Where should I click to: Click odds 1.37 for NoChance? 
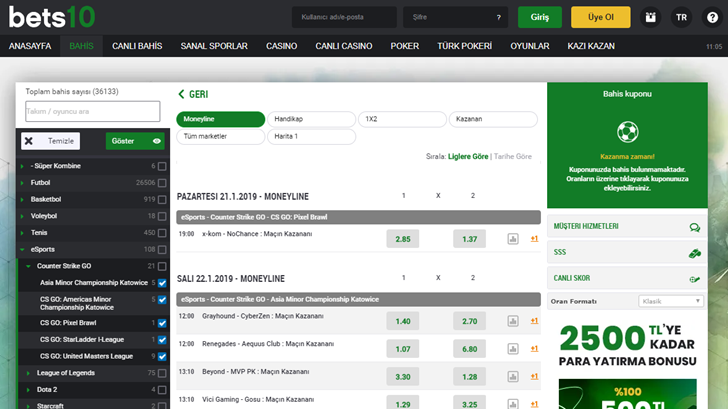pos(469,239)
